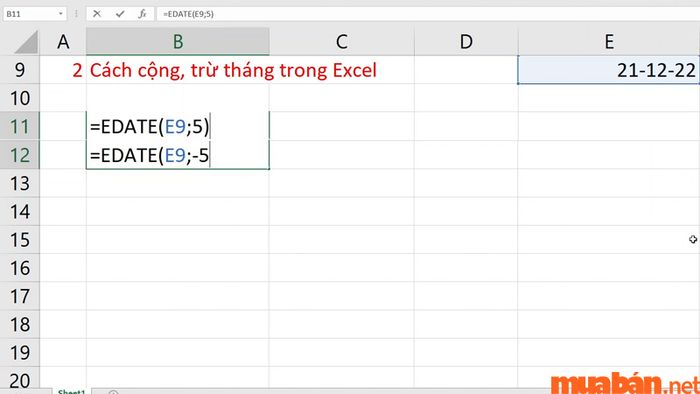This screenshot has width=700, height=394.
Task: Select column A header
Action: [63, 41]
